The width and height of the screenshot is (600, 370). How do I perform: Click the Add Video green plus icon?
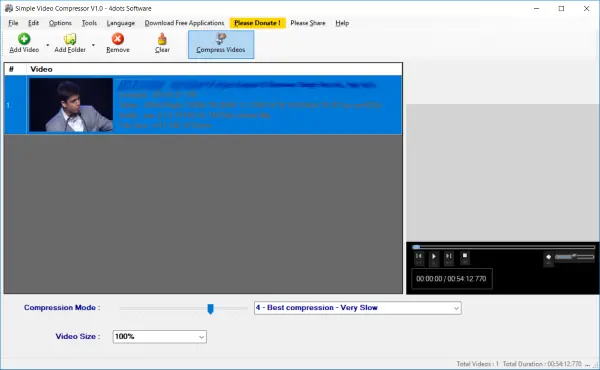(x=24, y=39)
